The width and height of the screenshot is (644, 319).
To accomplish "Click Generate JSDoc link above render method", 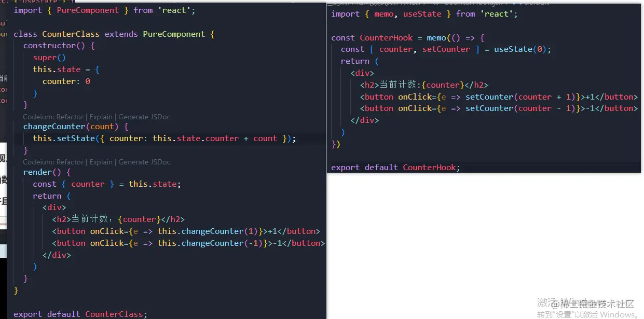I will (144, 162).
